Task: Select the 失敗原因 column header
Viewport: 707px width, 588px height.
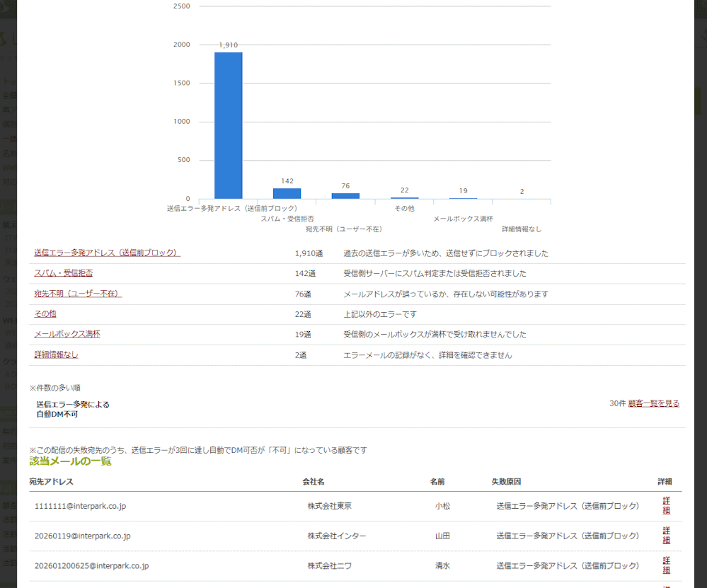Action: [x=506, y=482]
